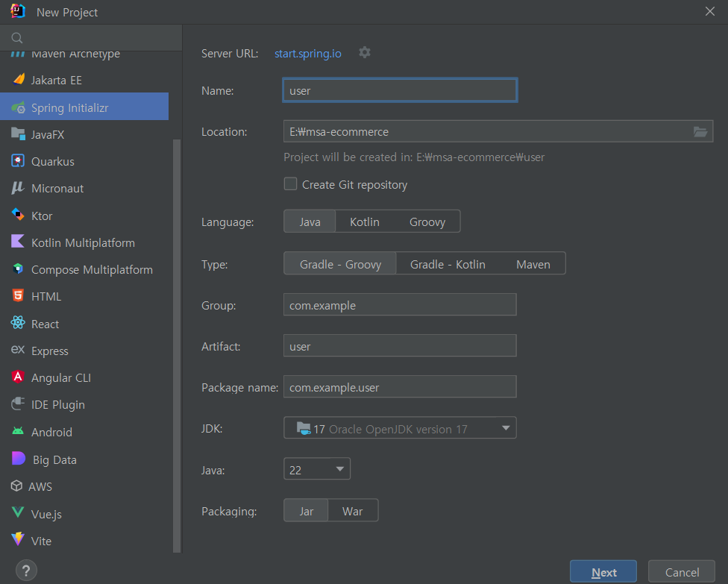Click the JDK 17 Oracle OpenJDK text
The width and height of the screenshot is (728, 584).
click(390, 430)
